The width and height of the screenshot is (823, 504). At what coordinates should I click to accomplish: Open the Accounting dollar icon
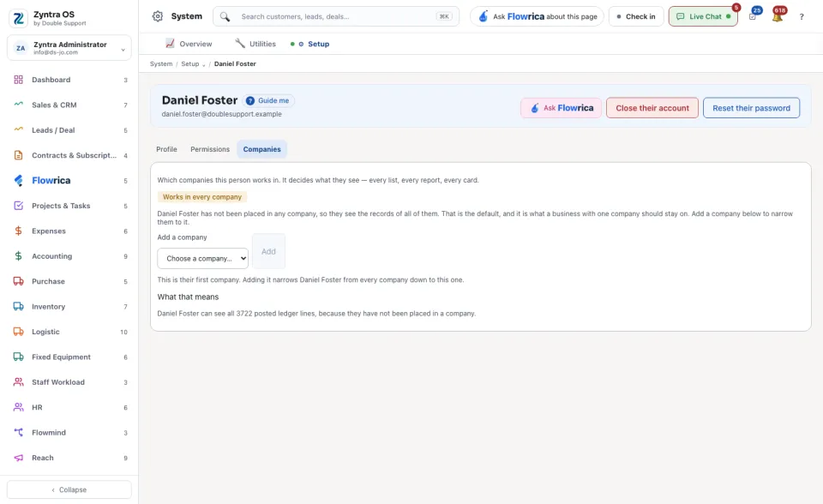(18, 256)
